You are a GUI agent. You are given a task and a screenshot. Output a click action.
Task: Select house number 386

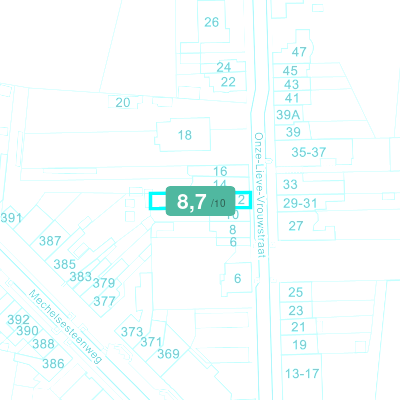pos(53,364)
